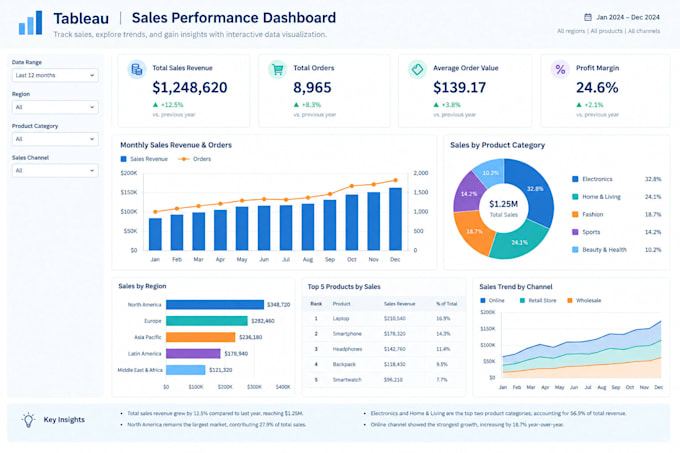The image size is (680, 453).
Task: Click the 24.6% profit margin value
Action: tap(597, 88)
